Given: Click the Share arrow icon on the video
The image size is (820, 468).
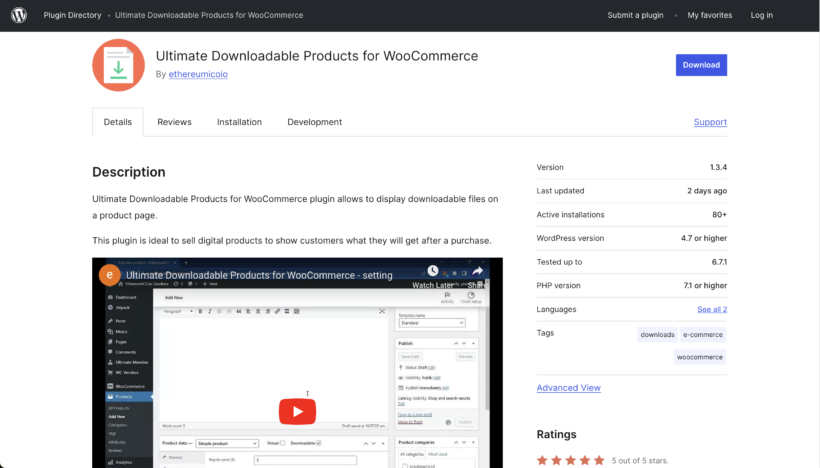Looking at the screenshot, I should click(477, 271).
